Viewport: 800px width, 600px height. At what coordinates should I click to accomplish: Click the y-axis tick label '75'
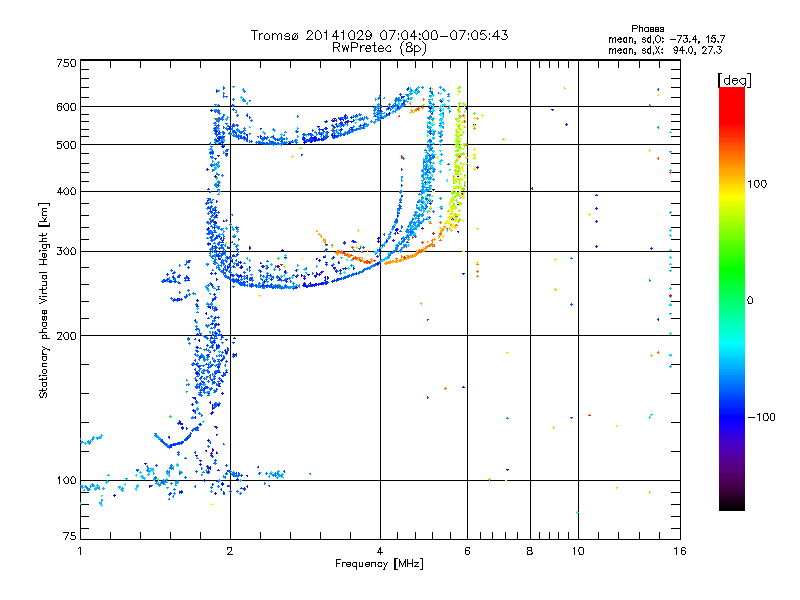[70, 536]
